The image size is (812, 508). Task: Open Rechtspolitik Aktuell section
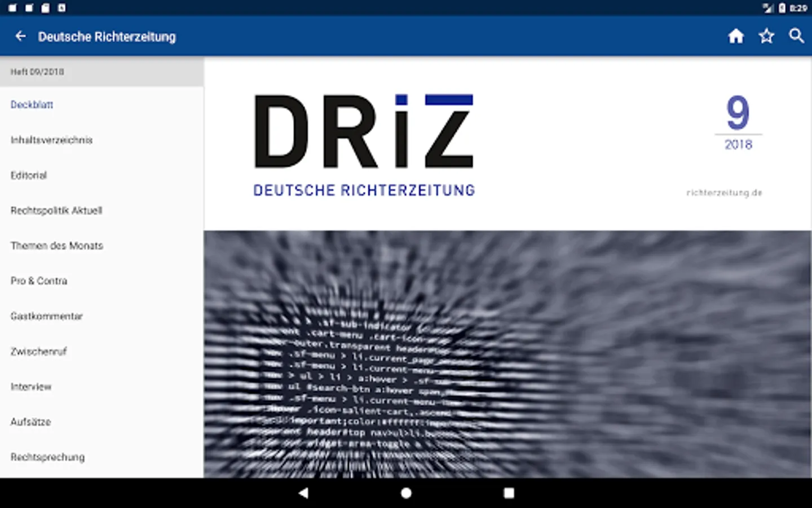tap(101, 211)
